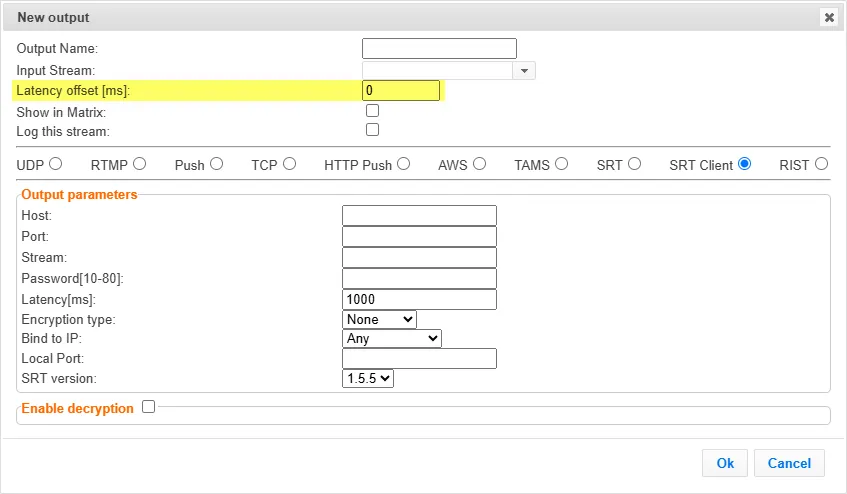Click the Stream input field
The height and width of the screenshot is (494, 847).
pyautogui.click(x=419, y=258)
